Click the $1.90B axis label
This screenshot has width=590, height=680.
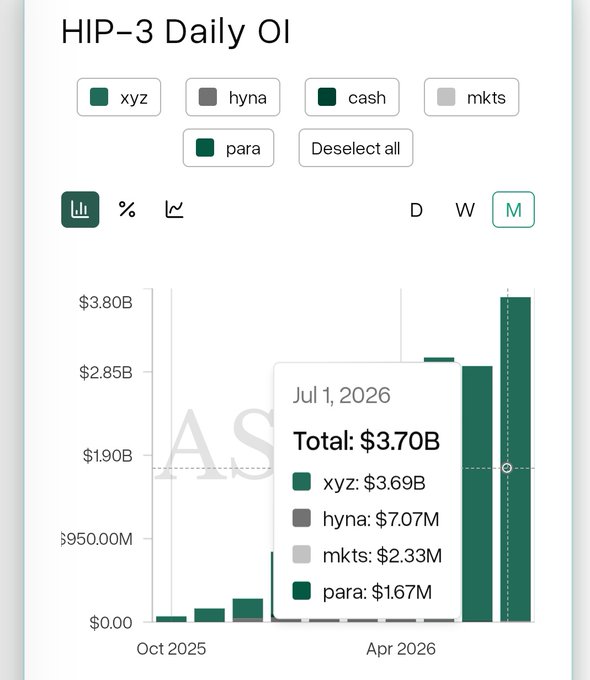coord(108,456)
